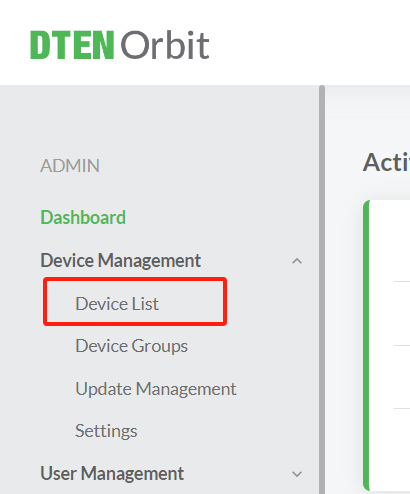
Task: Select the bottom row of the card
Action: coord(390,449)
